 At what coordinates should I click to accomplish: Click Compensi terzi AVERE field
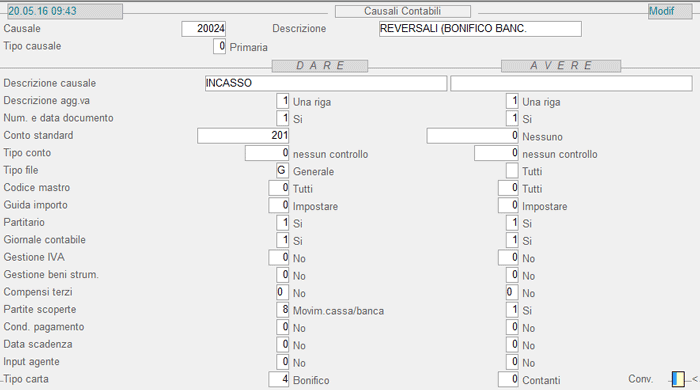[x=512, y=292]
